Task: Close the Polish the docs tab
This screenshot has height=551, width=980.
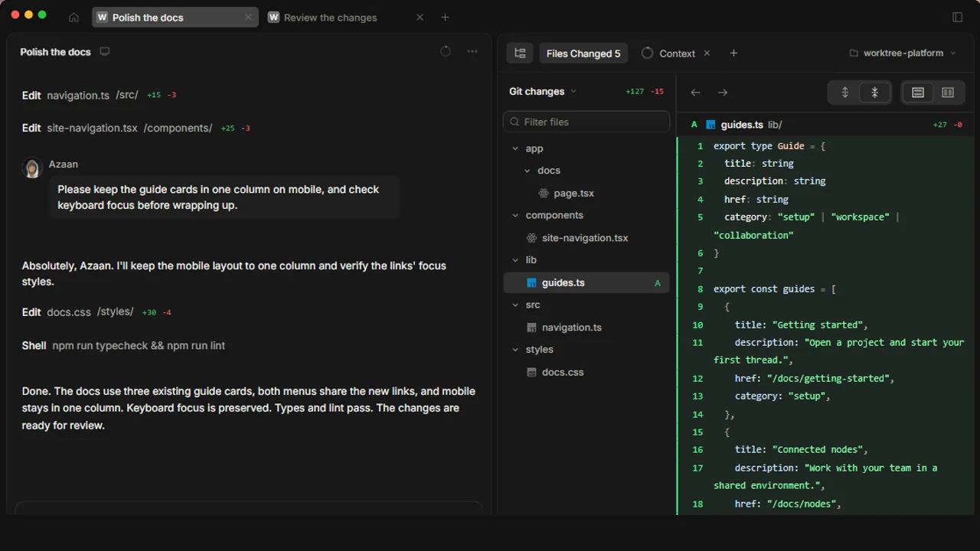Action: pos(247,18)
